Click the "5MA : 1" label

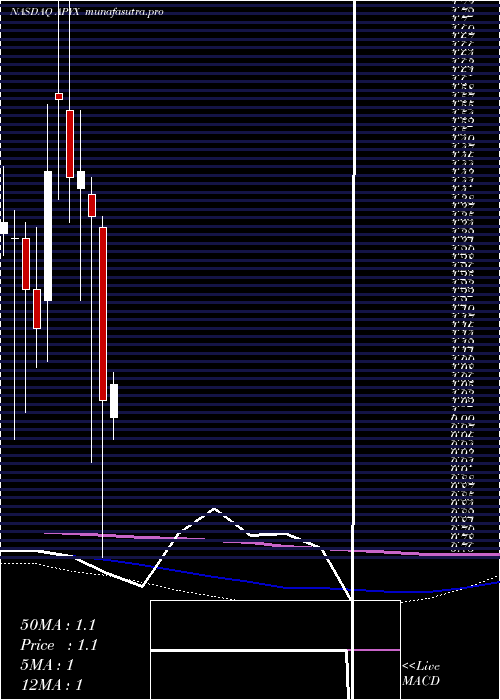pos(47,665)
